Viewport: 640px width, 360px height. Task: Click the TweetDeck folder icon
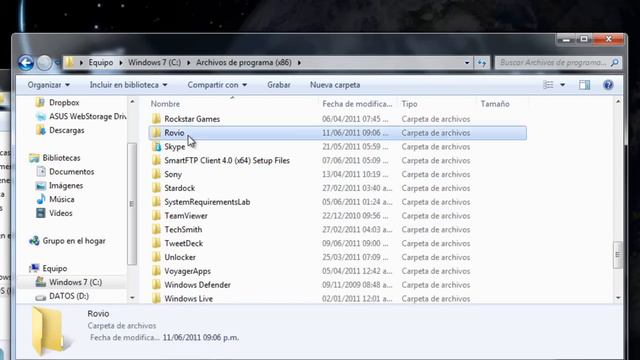pos(156,243)
